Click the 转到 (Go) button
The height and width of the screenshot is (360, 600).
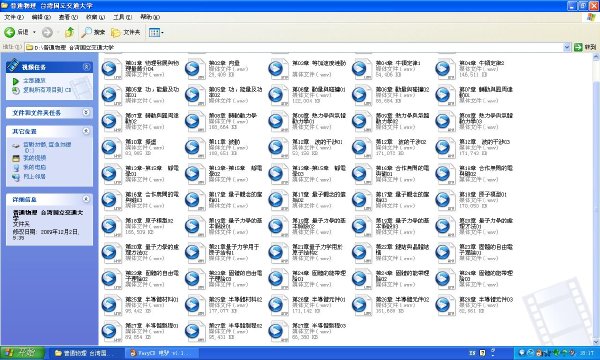pyautogui.click(x=585, y=47)
